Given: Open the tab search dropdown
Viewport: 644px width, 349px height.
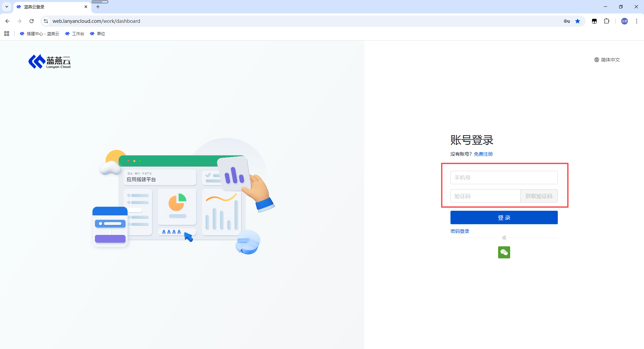Looking at the screenshot, I should click(7, 7).
